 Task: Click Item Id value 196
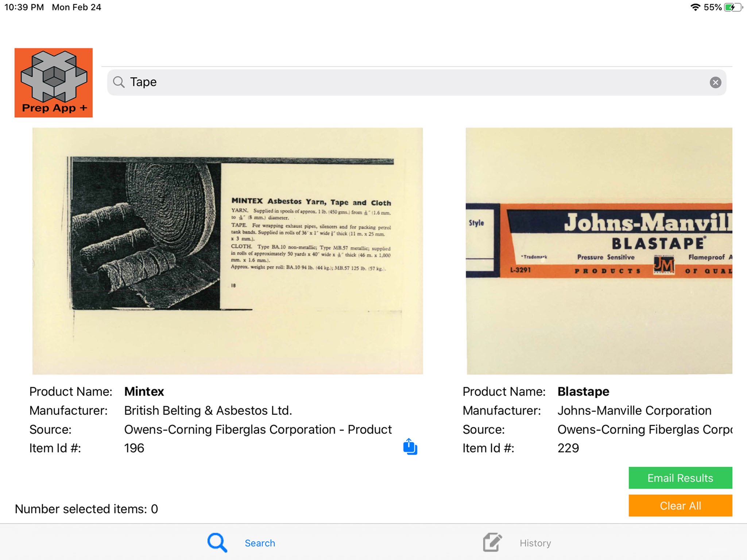[x=134, y=448]
